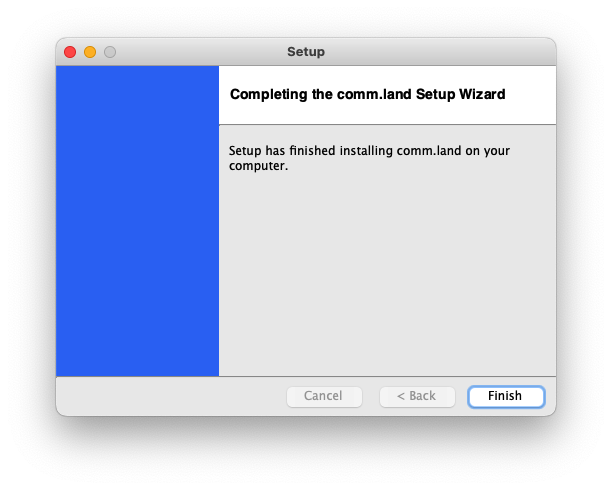This screenshot has height=490, width=612.
Task: Click the empty button bar left of Cancel
Action: click(171, 396)
